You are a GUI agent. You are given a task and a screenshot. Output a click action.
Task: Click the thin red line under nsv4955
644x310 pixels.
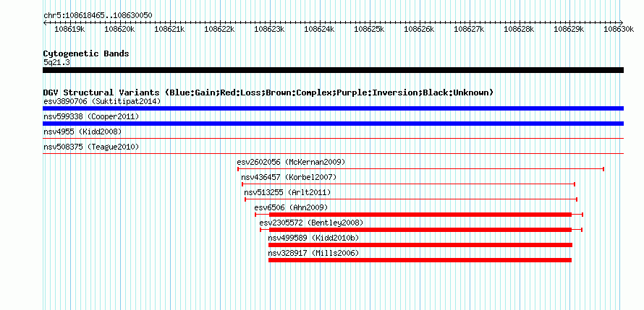click(x=333, y=139)
